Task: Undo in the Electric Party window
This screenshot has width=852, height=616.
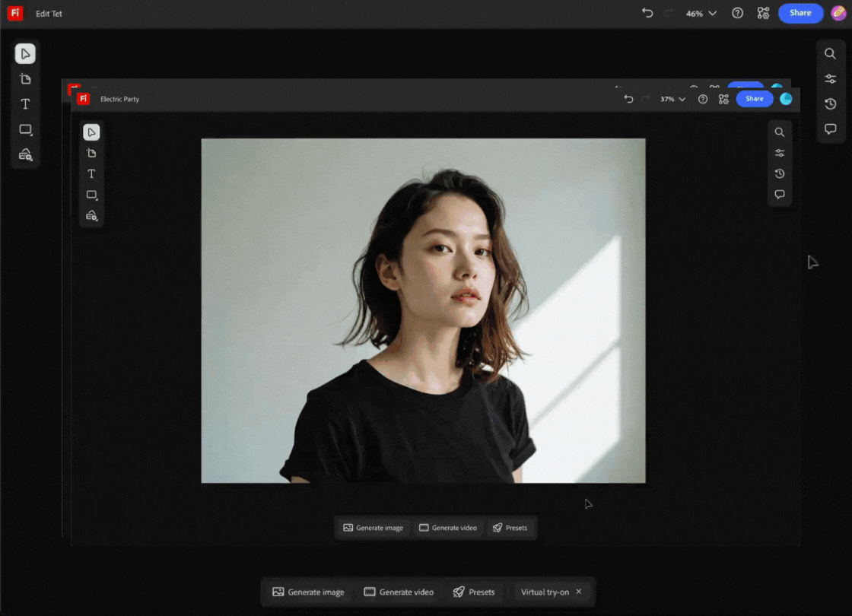Action: pyautogui.click(x=628, y=99)
